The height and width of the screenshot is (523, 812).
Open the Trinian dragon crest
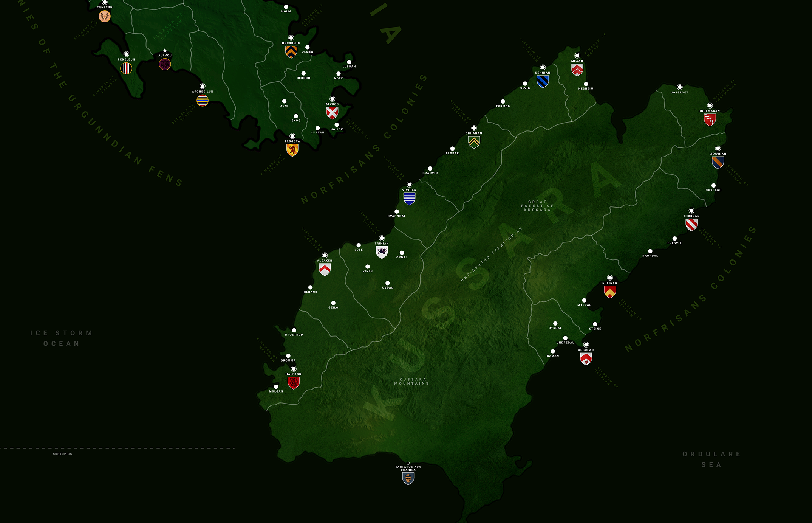tap(382, 252)
